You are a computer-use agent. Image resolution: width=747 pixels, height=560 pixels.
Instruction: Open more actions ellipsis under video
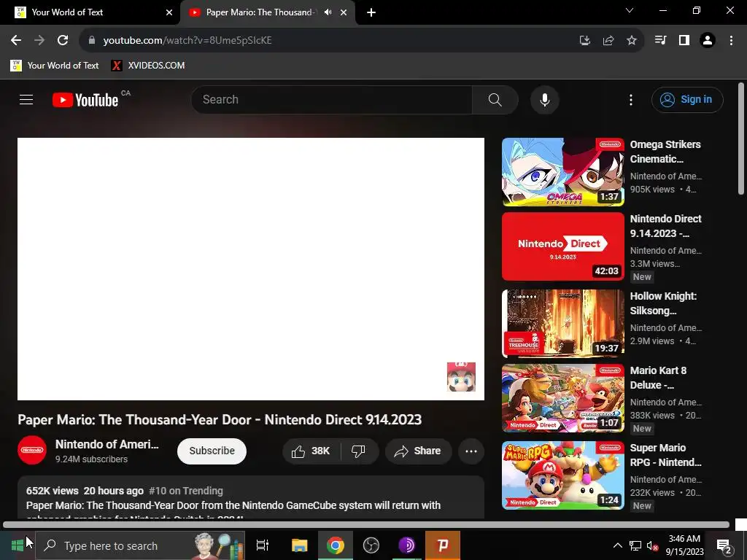471,451
